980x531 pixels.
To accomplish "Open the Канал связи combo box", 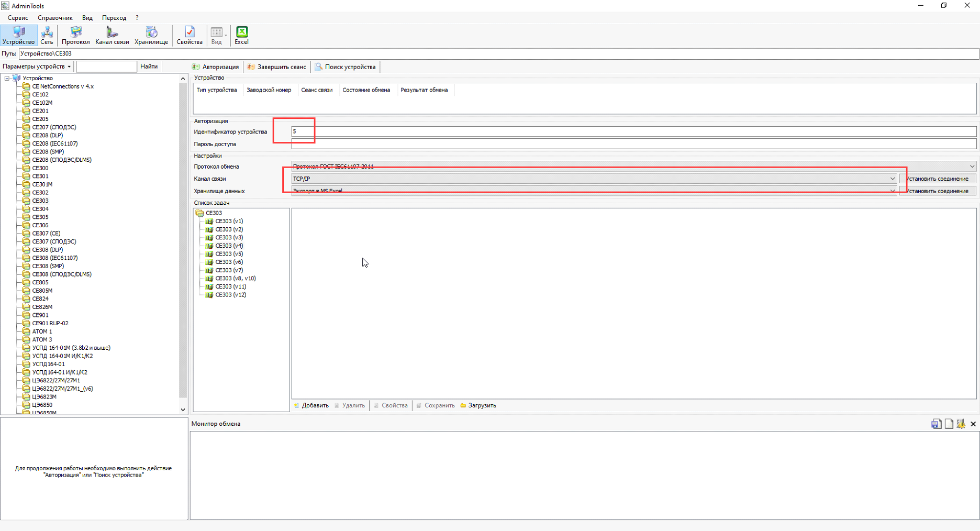I will point(892,179).
